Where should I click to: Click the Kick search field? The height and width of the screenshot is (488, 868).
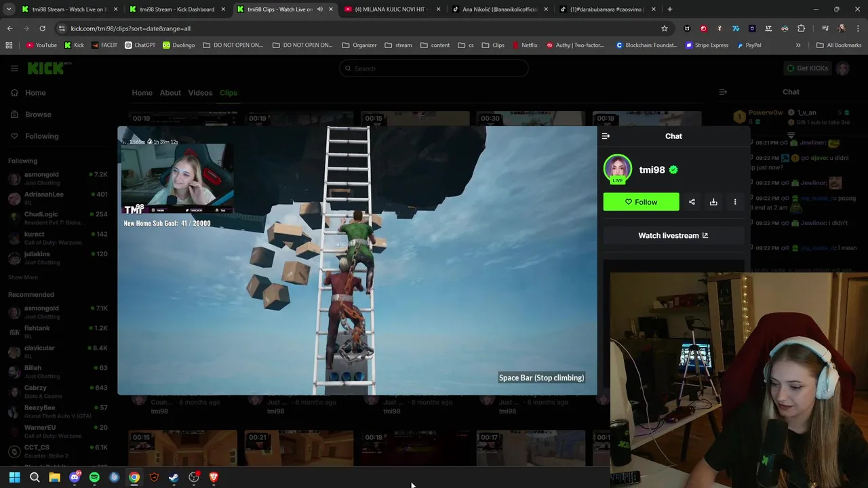pos(434,68)
